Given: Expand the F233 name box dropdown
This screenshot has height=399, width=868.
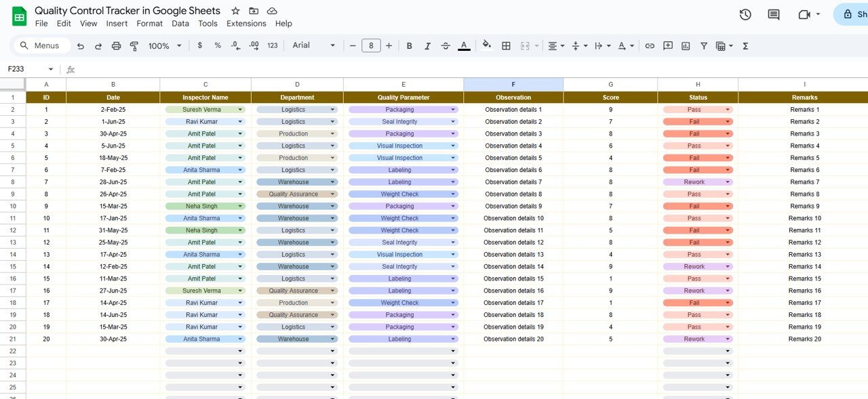Looking at the screenshot, I should coord(51,69).
